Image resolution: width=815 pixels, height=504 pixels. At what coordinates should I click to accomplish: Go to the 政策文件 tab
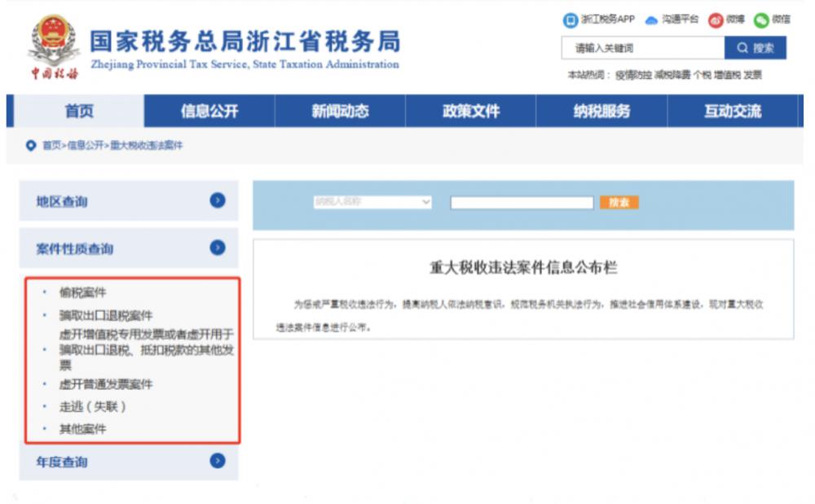[471, 112]
